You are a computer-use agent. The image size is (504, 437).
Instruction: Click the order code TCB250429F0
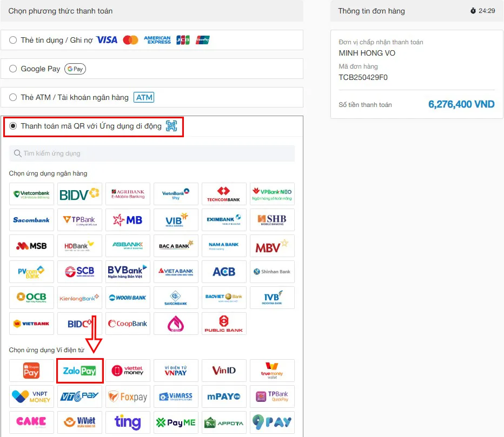363,77
